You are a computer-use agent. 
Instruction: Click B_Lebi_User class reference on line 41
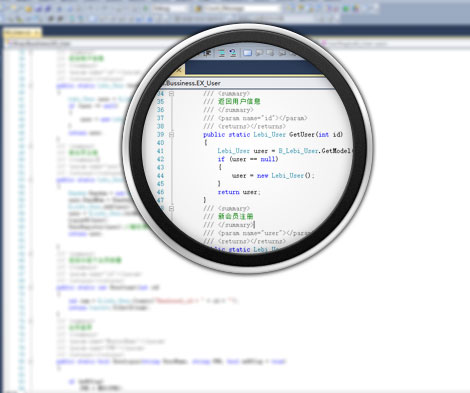(298, 151)
